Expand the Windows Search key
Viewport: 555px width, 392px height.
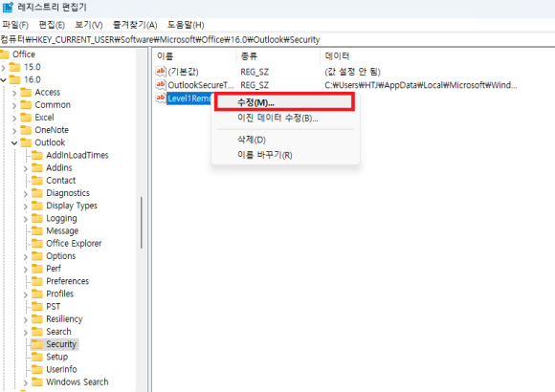(26, 382)
